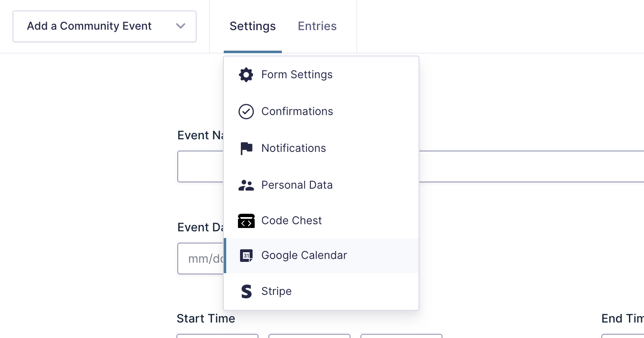
Task: Click the Personal Data people icon
Action: [246, 185]
